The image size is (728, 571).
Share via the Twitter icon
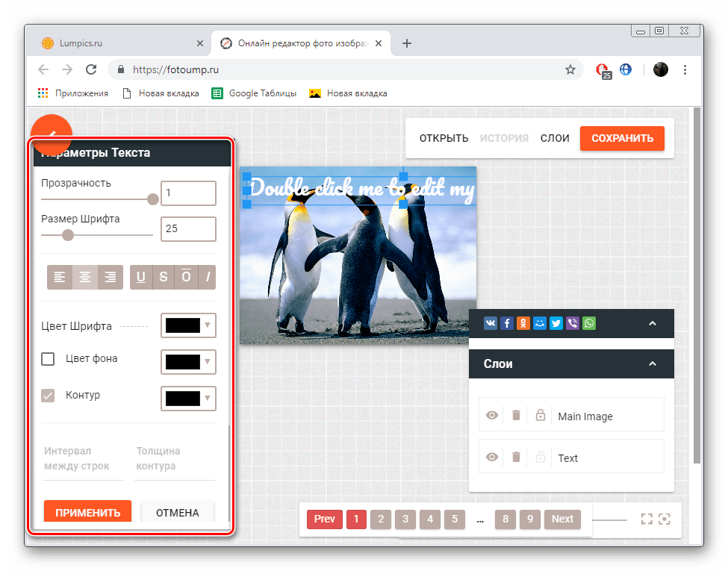(x=556, y=323)
